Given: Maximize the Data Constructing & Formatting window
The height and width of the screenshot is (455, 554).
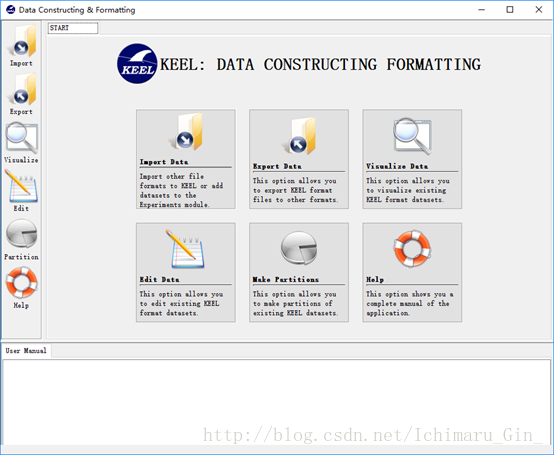Looking at the screenshot, I should tap(510, 10).
